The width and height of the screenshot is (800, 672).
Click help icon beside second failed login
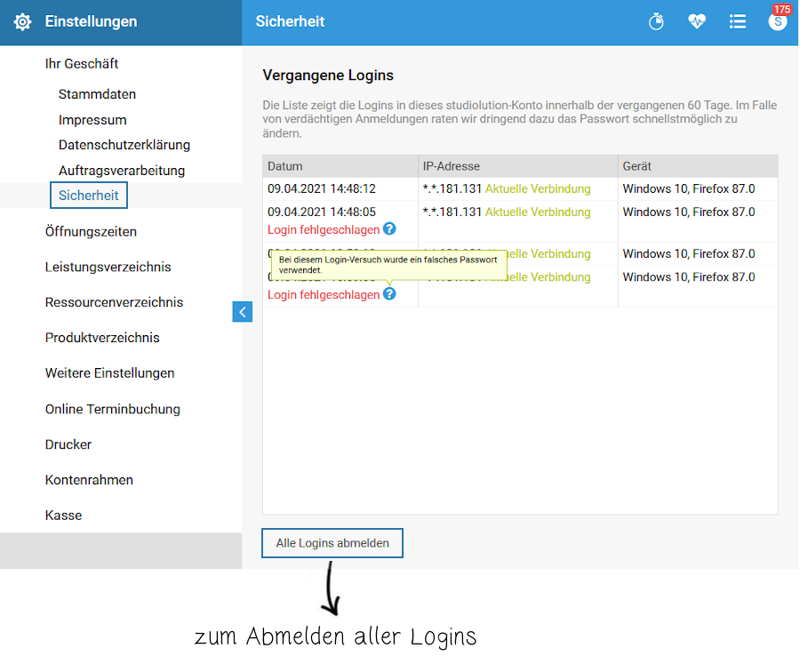tap(389, 294)
